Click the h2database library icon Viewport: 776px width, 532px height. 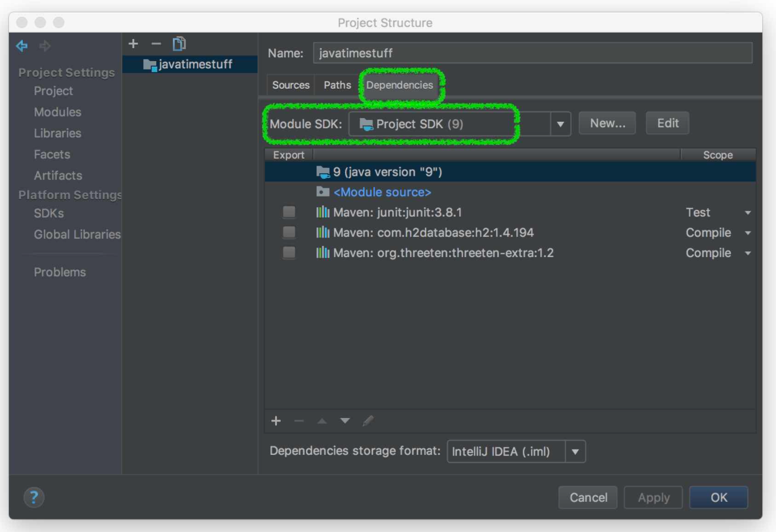(x=323, y=233)
